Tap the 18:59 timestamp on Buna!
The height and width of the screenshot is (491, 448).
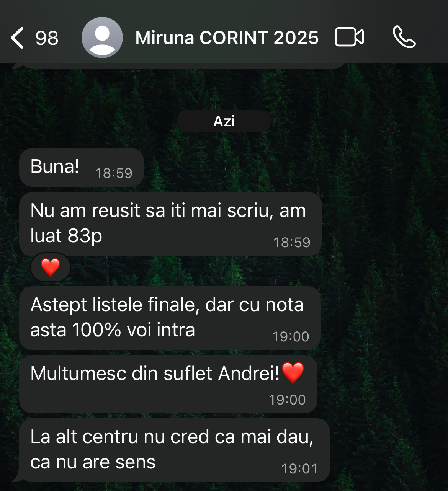click(114, 173)
